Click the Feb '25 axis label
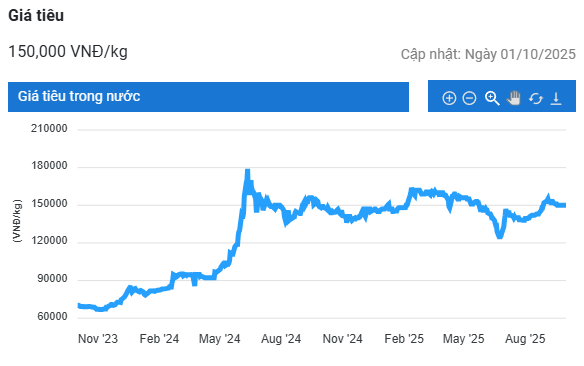This screenshot has width=584, height=366. [404, 339]
